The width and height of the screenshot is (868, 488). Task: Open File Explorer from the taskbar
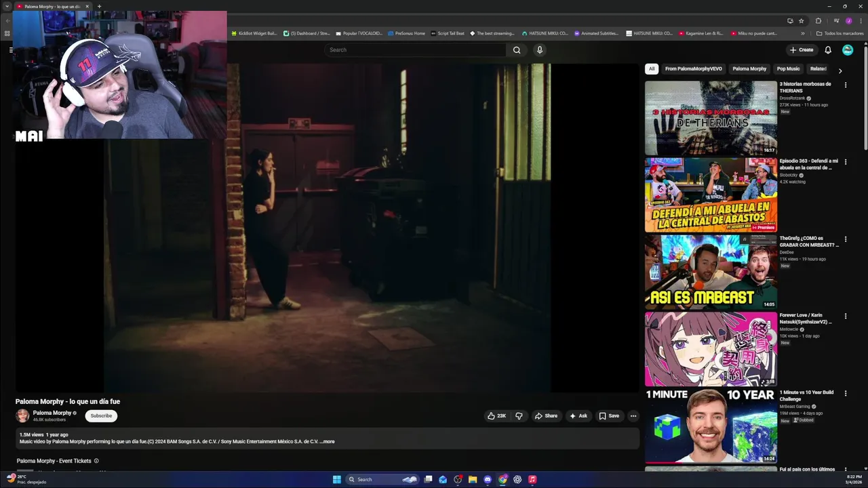(x=473, y=479)
